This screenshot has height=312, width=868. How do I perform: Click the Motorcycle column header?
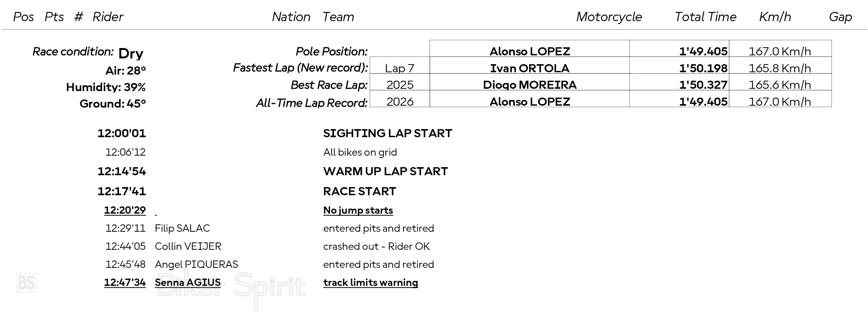(609, 17)
